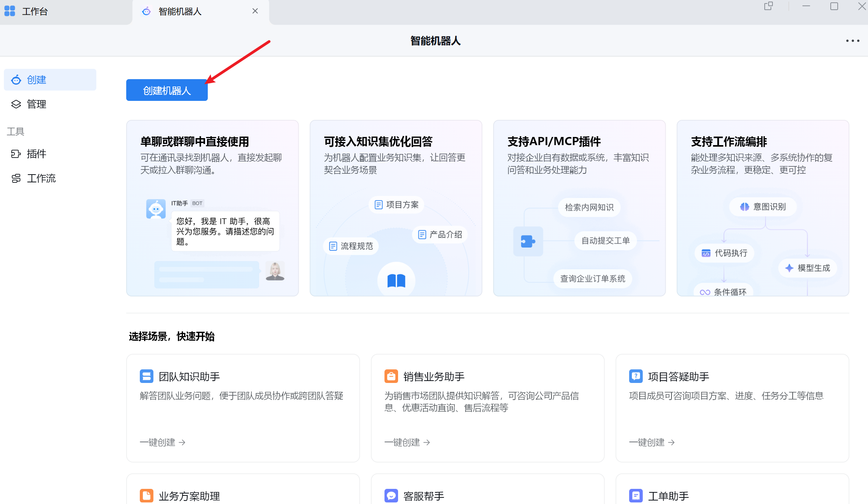This screenshot has width=868, height=504.
Task: Click the 工单助手 purple icon
Action: point(636,495)
